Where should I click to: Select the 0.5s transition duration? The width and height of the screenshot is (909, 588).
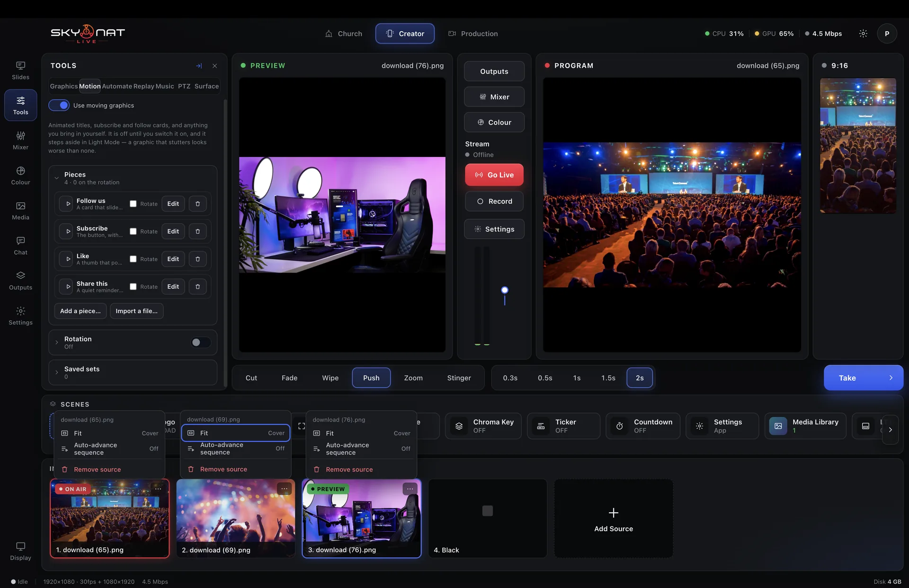[x=545, y=378]
